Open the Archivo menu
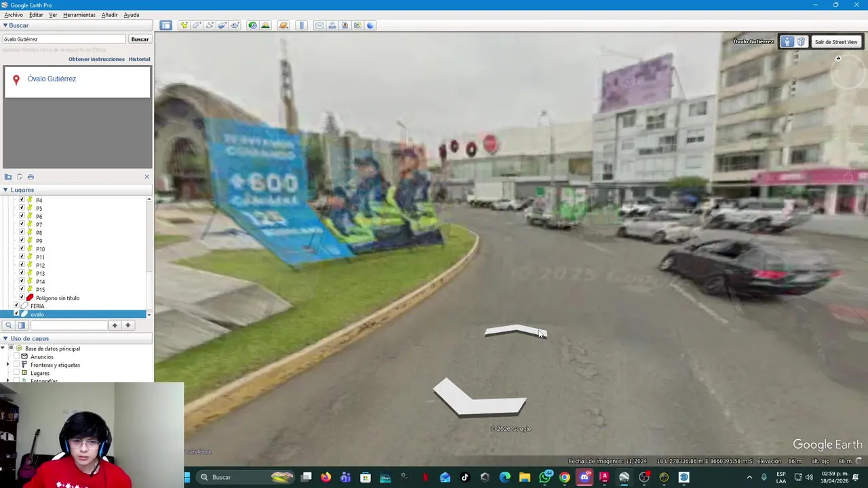 click(x=14, y=15)
